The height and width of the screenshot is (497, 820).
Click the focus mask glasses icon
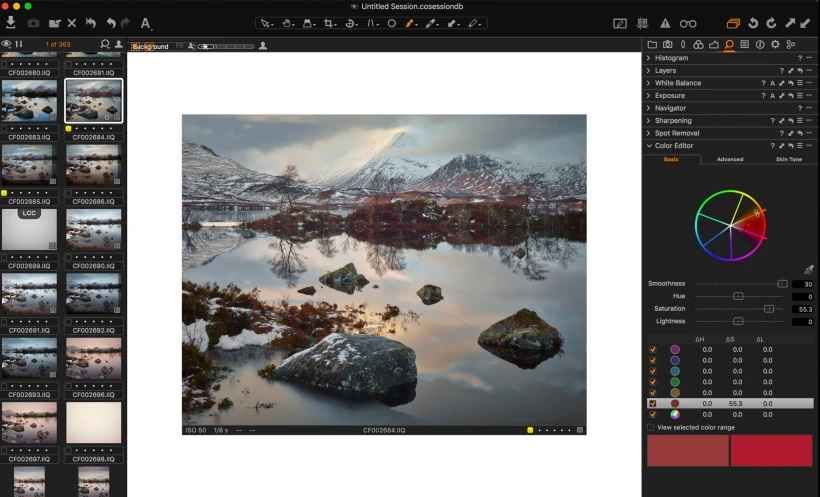coord(688,22)
